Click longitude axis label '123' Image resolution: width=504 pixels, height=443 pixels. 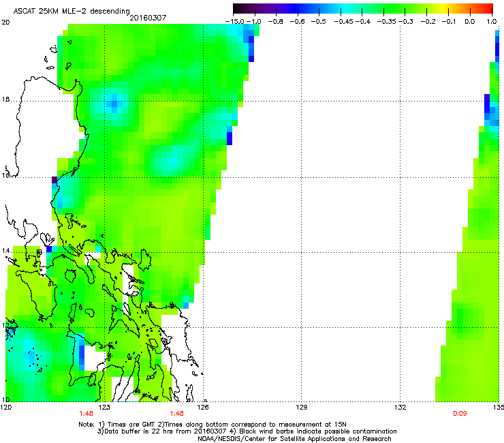pos(104,408)
